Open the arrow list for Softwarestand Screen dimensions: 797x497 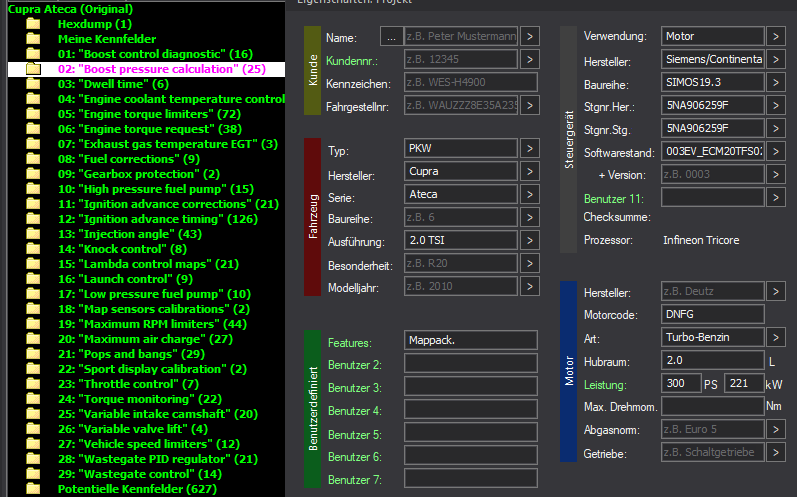coord(776,151)
